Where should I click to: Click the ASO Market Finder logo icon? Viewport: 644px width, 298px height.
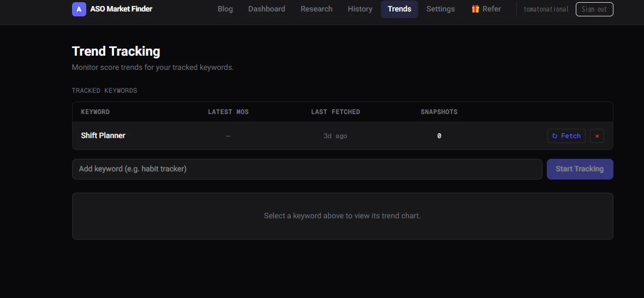[x=79, y=9]
